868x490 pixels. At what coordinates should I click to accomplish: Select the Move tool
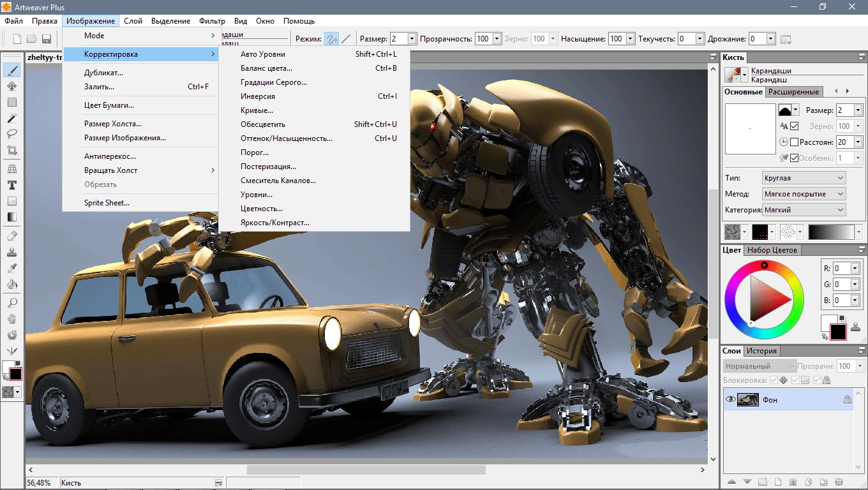(x=11, y=86)
